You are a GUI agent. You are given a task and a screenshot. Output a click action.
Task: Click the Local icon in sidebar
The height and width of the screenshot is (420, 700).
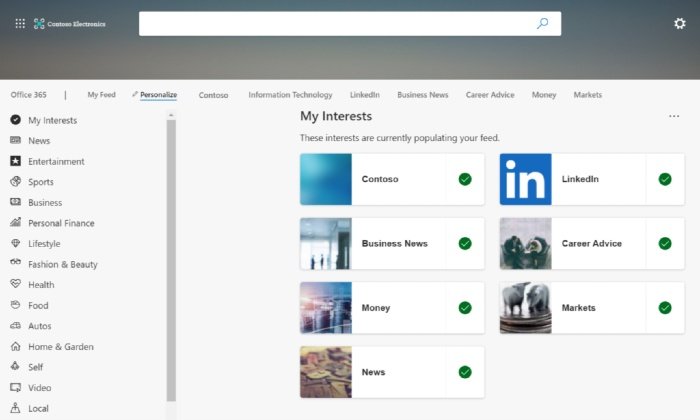[15, 408]
